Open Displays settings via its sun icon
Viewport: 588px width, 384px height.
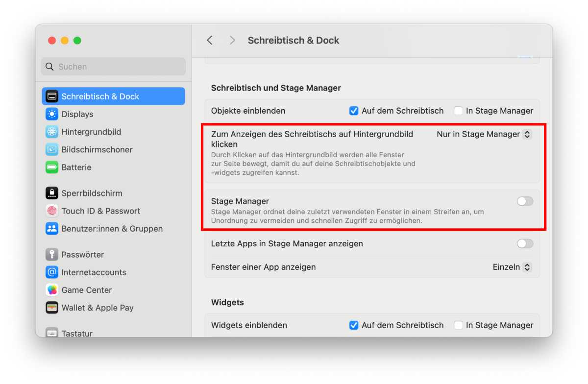(51, 114)
